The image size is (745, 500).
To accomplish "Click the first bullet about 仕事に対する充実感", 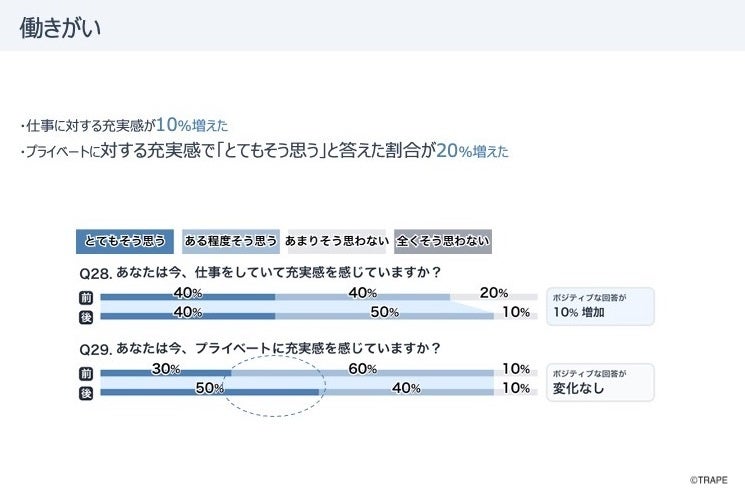I will [x=124, y=126].
